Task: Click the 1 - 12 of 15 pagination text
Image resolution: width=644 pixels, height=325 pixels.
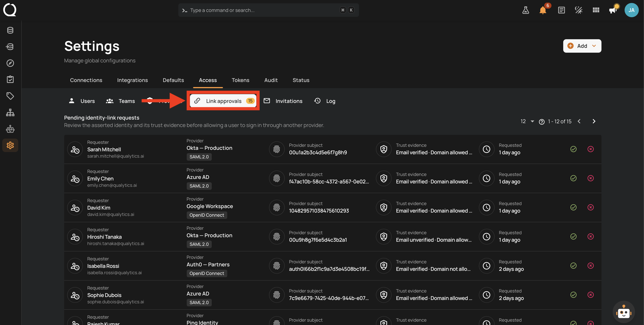Action: pyautogui.click(x=559, y=121)
